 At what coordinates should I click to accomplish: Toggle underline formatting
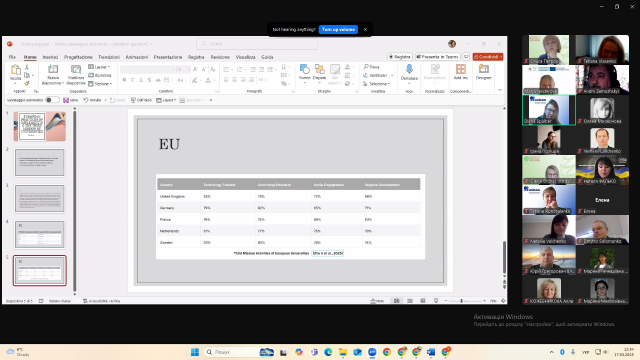pos(141,80)
